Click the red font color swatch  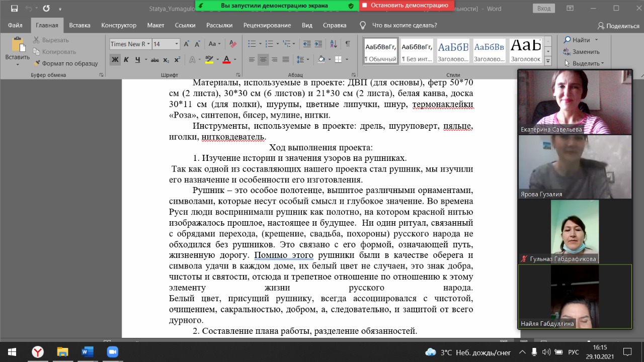pos(226,60)
